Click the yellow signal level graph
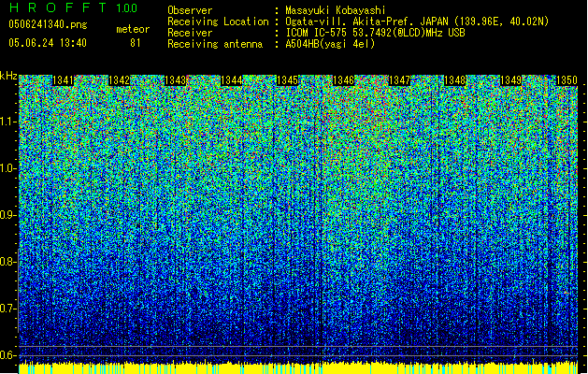The height and width of the screenshot is (374, 588). (x=298, y=367)
